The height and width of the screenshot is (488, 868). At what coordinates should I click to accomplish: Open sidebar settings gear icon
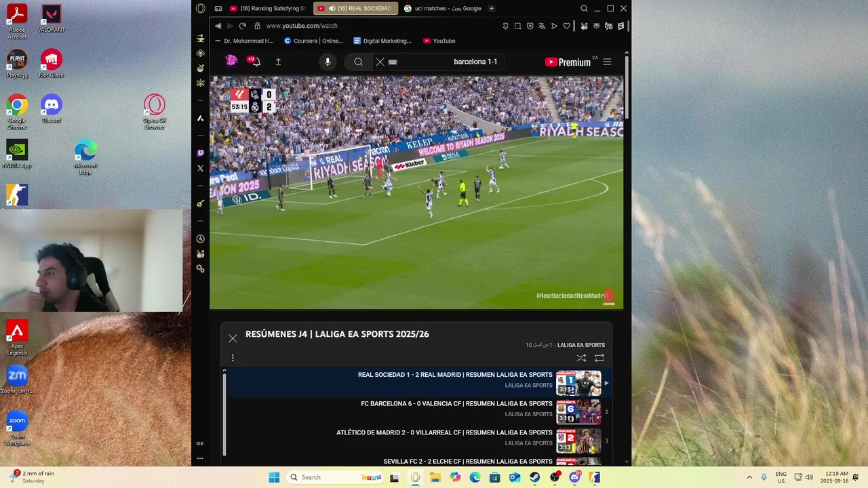(200, 268)
